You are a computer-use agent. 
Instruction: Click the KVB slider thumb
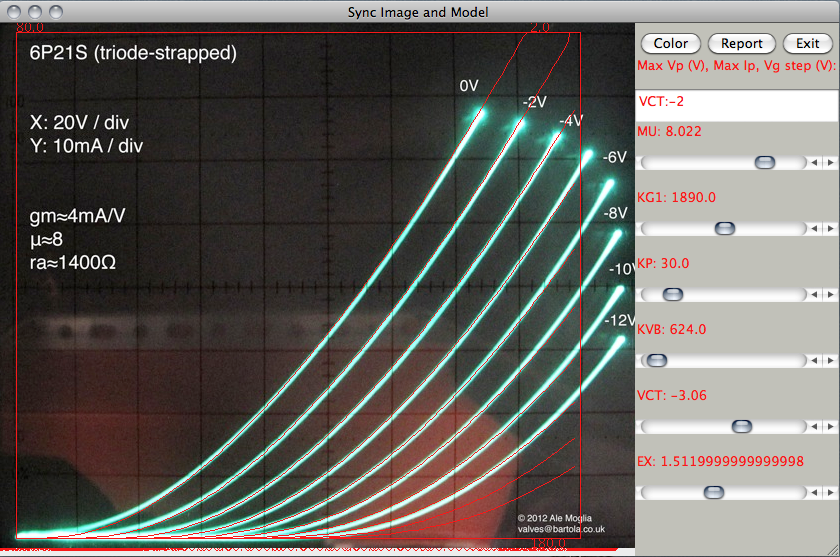pyautogui.click(x=657, y=360)
